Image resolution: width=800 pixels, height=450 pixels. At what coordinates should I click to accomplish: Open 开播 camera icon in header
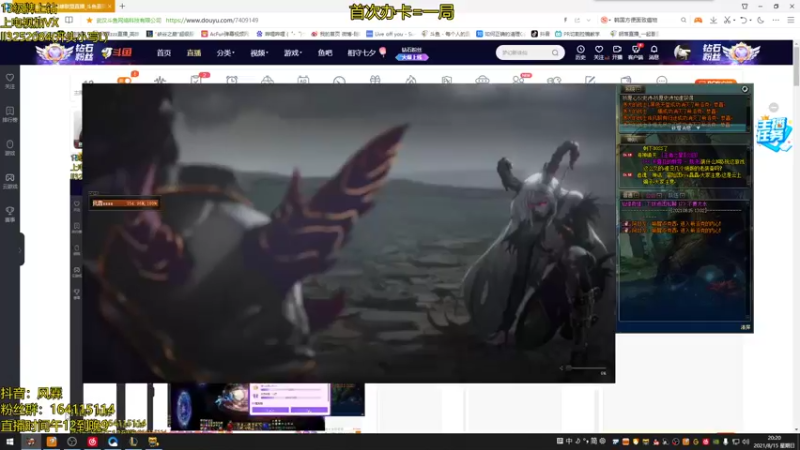[617, 53]
